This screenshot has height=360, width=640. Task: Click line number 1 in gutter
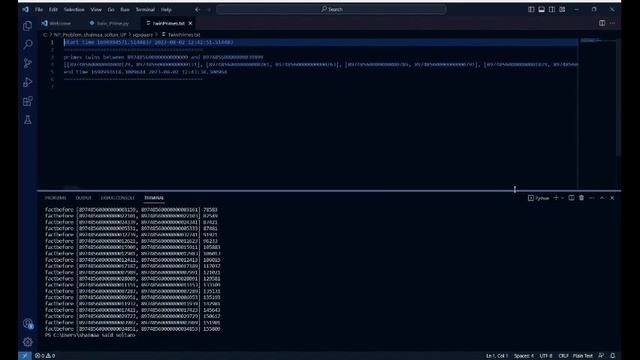(x=52, y=42)
